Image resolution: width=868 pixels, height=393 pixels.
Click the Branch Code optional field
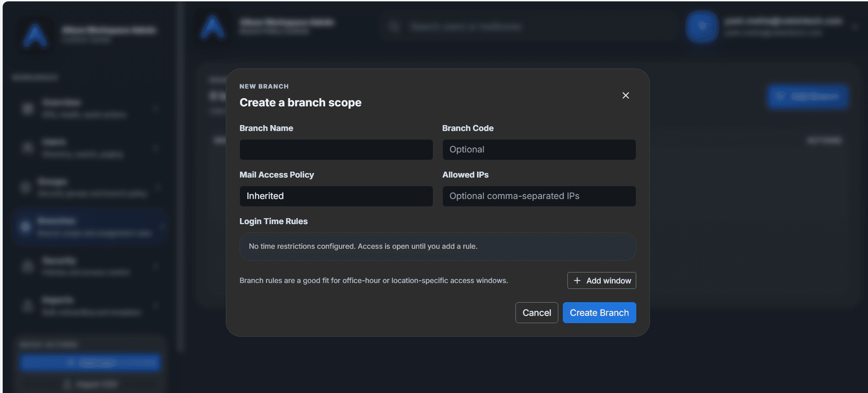pos(539,150)
